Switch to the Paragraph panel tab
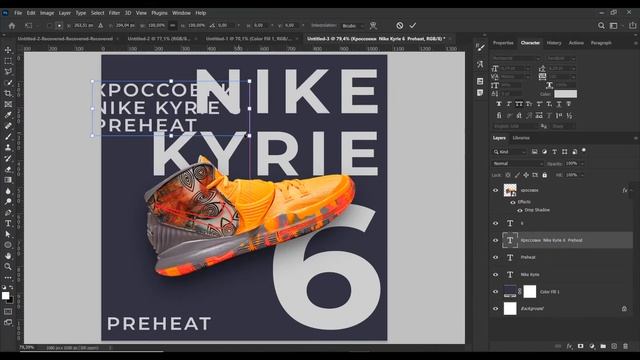The image size is (640, 360). pyautogui.click(x=601, y=43)
